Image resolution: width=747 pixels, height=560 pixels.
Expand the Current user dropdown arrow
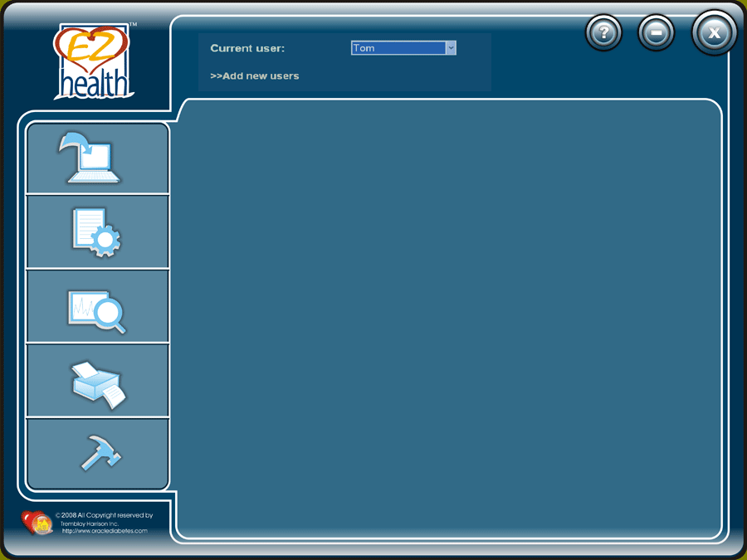[451, 48]
